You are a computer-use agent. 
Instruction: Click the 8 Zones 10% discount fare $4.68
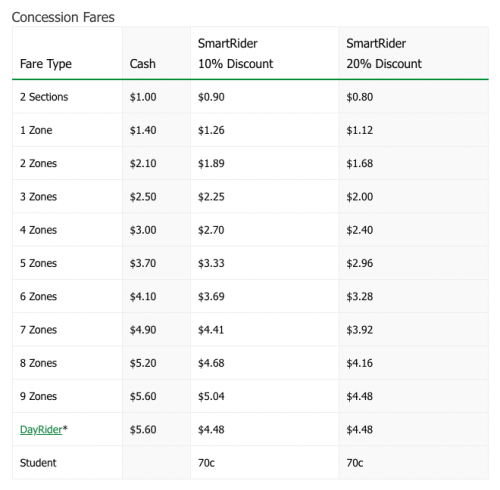tap(211, 363)
